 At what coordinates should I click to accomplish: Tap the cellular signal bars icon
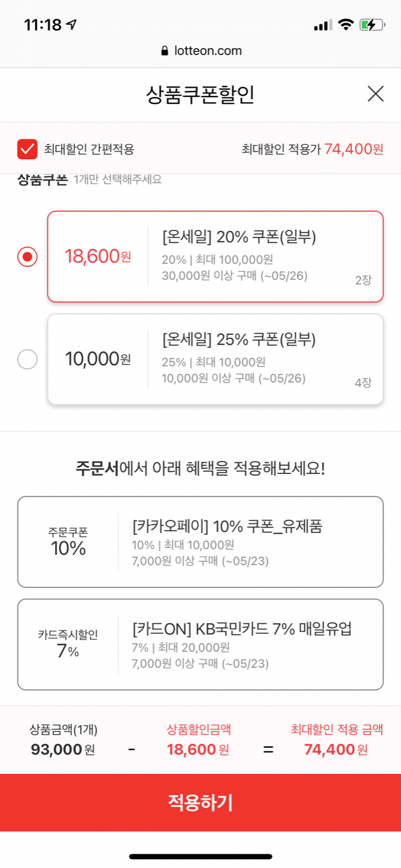(x=322, y=25)
